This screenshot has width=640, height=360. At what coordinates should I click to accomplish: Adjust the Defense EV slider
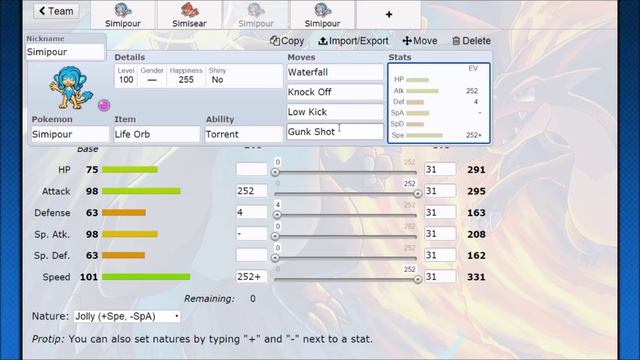[x=346, y=215]
